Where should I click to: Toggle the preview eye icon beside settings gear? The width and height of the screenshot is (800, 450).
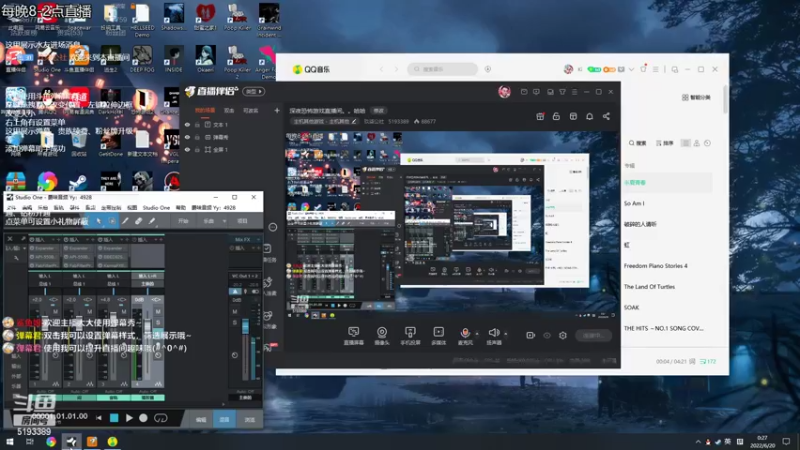547,335
